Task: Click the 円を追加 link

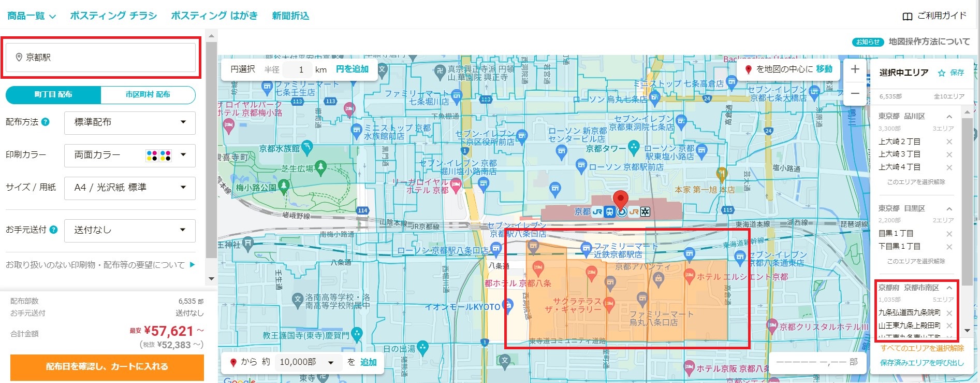Action: 352,69
